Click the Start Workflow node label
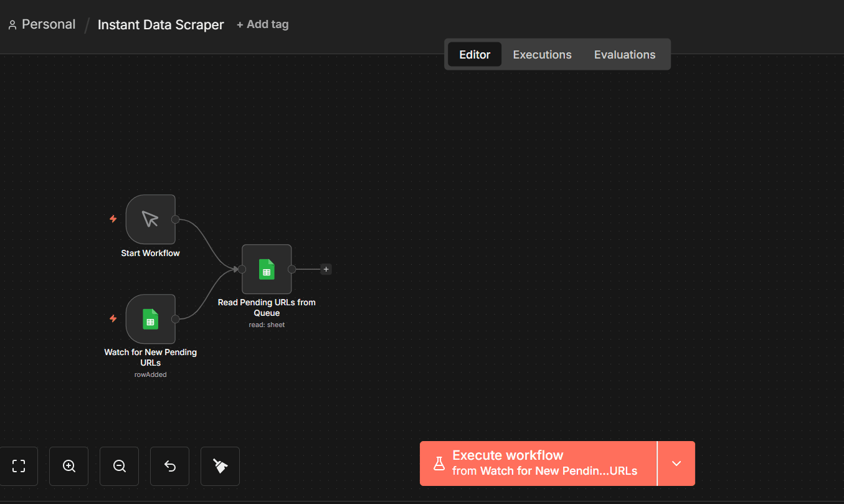The image size is (844, 504). (150, 254)
